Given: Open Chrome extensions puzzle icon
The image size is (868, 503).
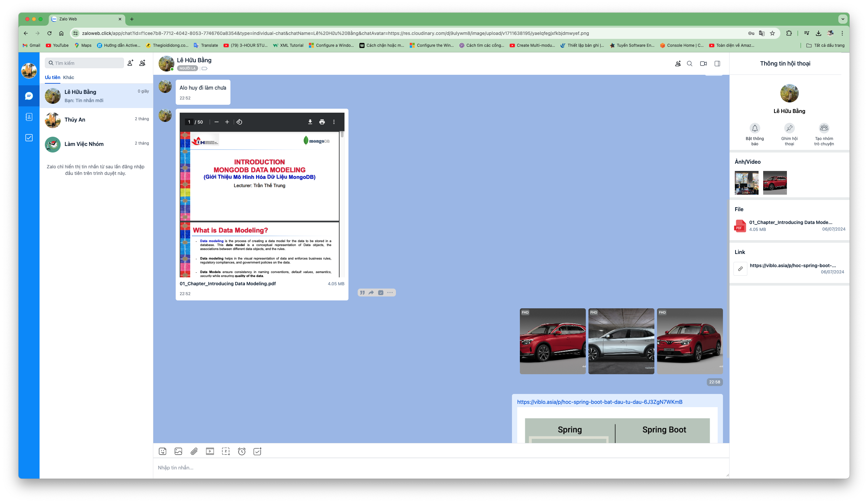Looking at the screenshot, I should click(789, 33).
